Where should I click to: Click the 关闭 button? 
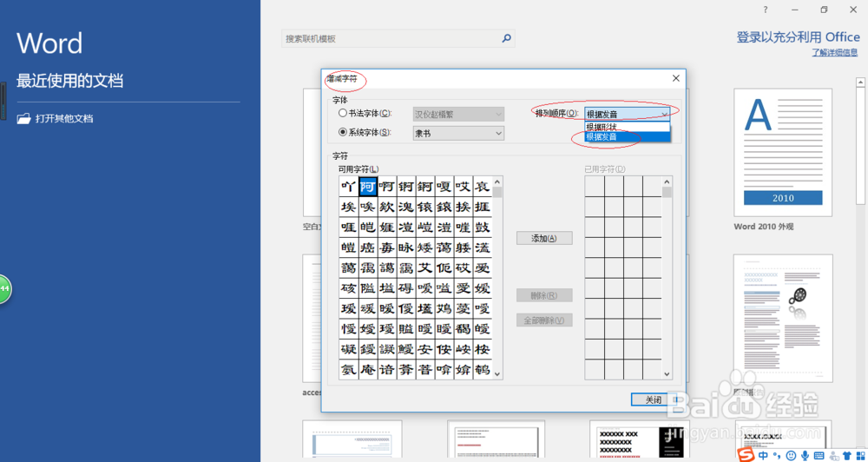pyautogui.click(x=654, y=399)
